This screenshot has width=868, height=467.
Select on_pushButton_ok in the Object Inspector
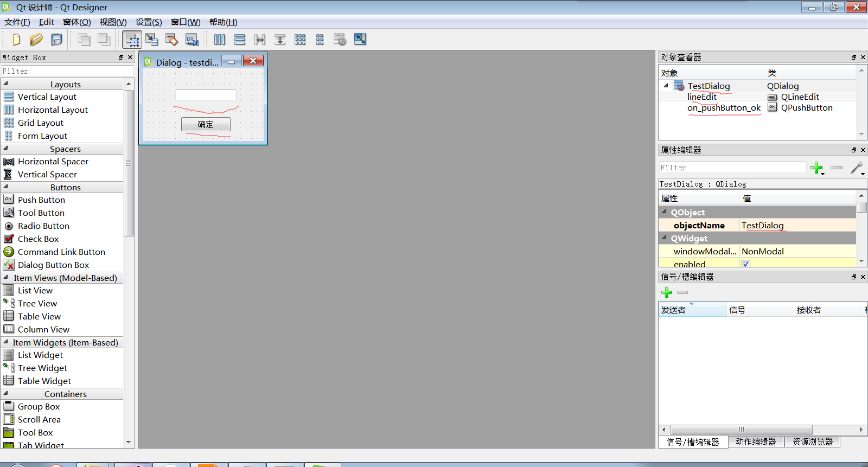pyautogui.click(x=724, y=108)
